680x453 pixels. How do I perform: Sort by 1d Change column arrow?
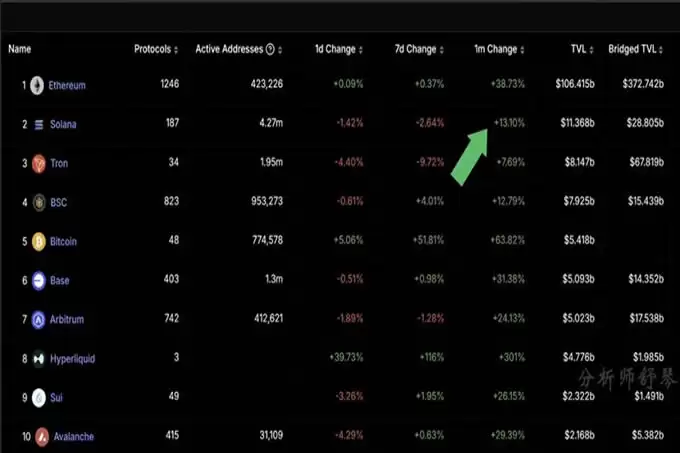click(x=361, y=50)
